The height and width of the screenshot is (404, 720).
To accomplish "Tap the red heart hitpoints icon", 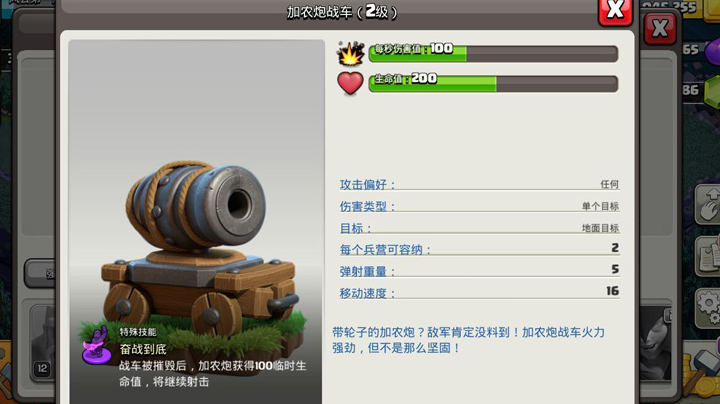I will [x=350, y=83].
